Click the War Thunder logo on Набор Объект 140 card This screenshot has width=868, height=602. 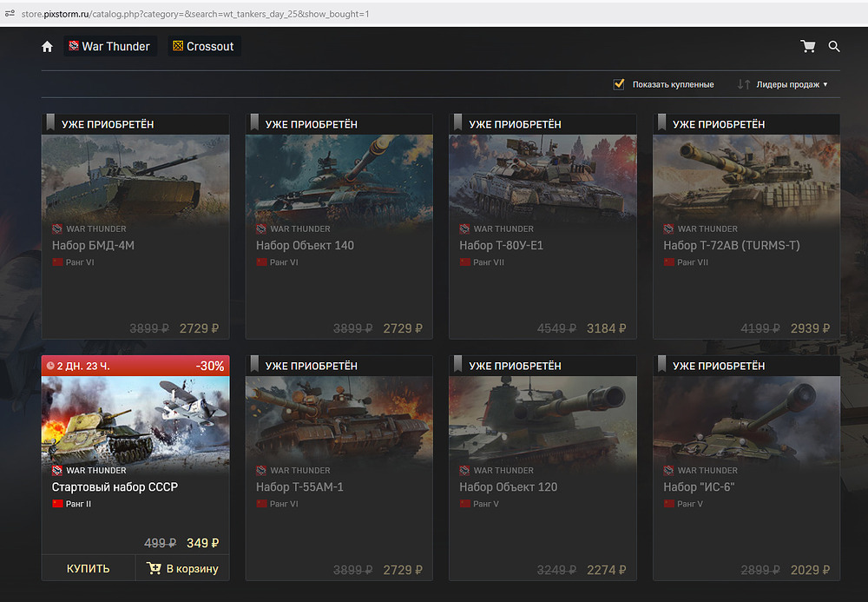(x=261, y=228)
